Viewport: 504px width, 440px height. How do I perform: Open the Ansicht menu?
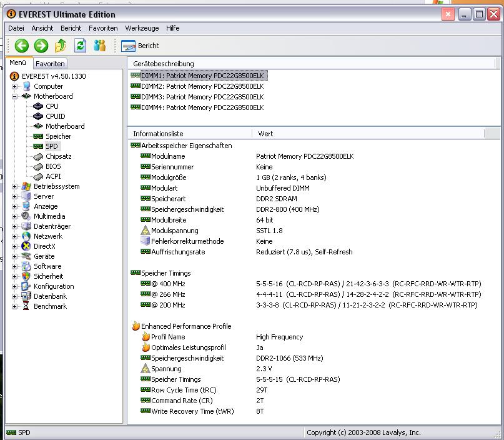click(42, 28)
